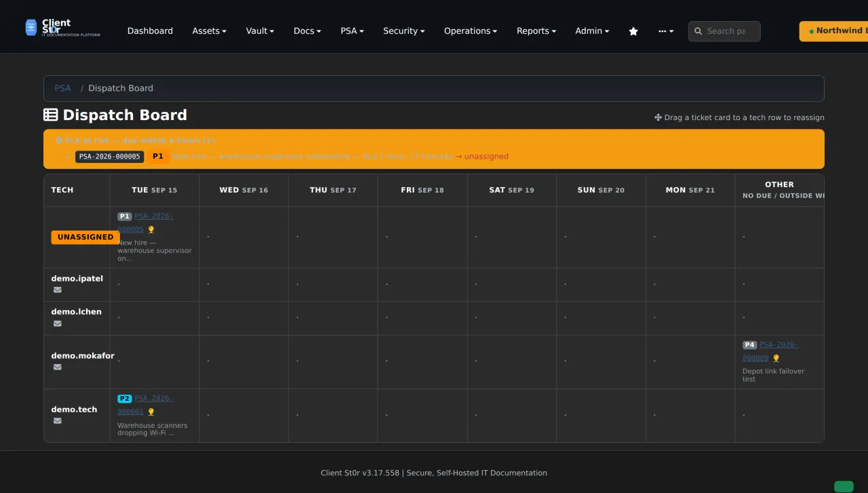Image resolution: width=868 pixels, height=493 pixels.
Task: Click the P1 badge in SLA banner
Action: pyautogui.click(x=158, y=157)
